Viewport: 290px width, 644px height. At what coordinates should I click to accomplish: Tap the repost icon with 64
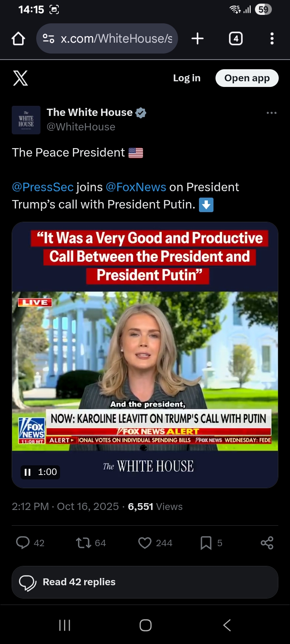[x=83, y=543]
